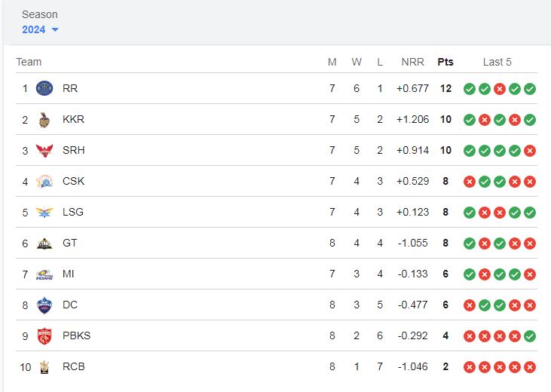
Task: Sort by the Pts column header
Action: (445, 63)
